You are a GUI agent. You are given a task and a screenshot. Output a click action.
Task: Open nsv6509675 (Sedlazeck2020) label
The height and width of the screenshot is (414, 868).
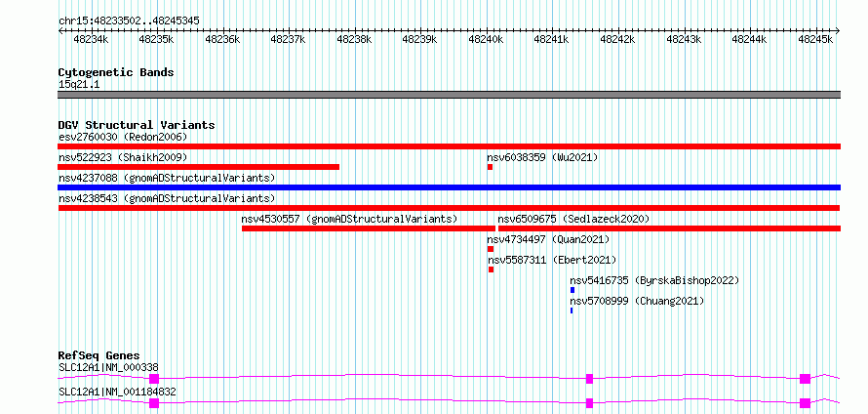[573, 219]
